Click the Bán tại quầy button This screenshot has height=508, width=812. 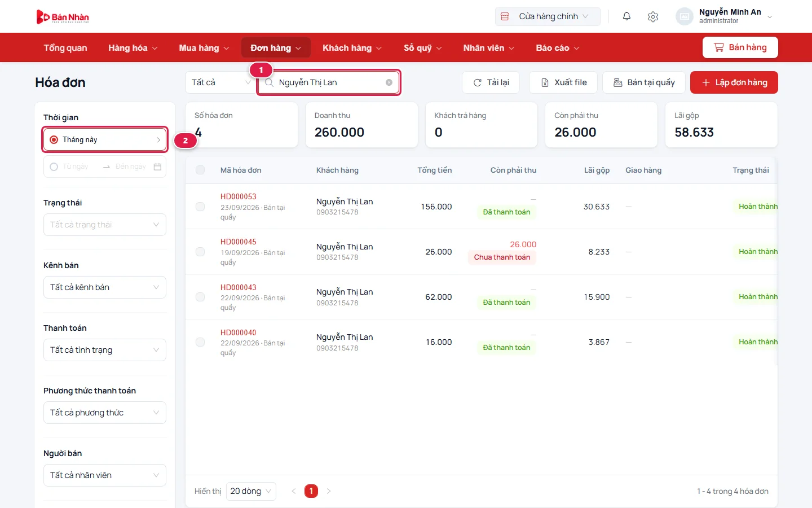pos(644,82)
